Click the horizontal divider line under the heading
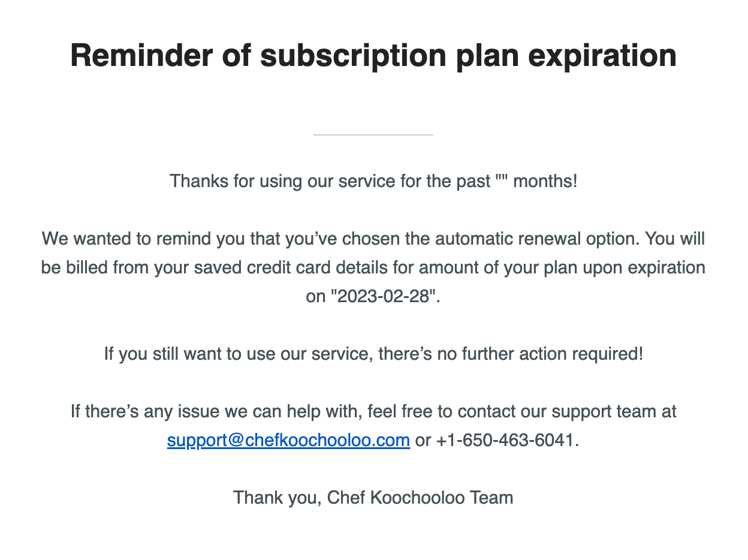The image size is (748, 560). 373,135
